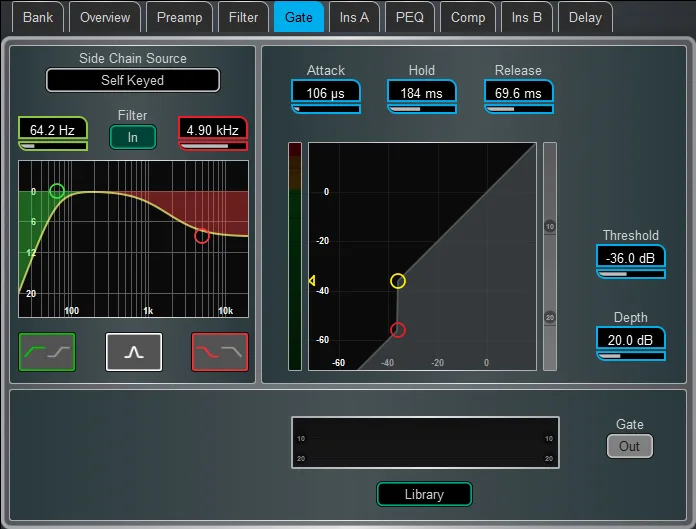Select the Gate tab
Image resolution: width=696 pixels, height=529 pixels.
(299, 17)
